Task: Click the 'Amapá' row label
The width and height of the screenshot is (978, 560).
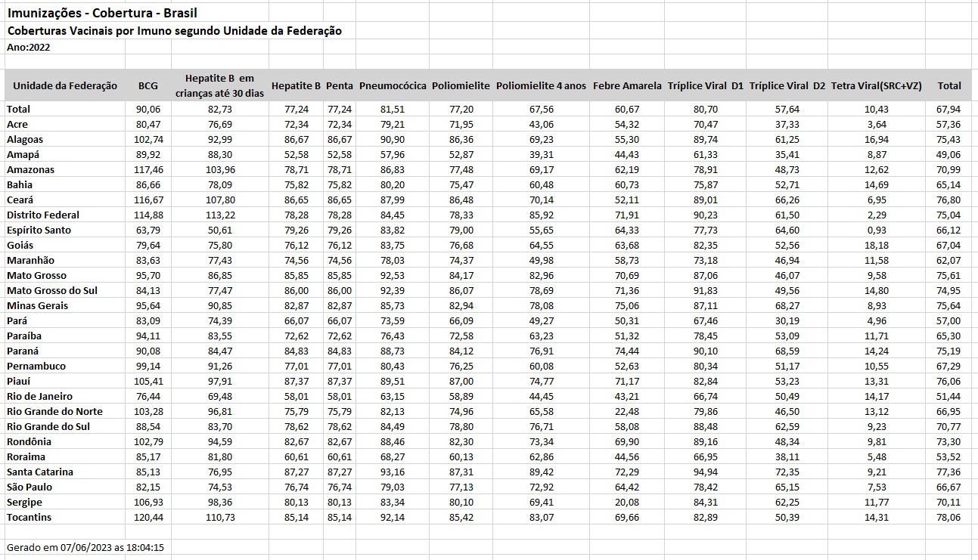Action: (23, 154)
